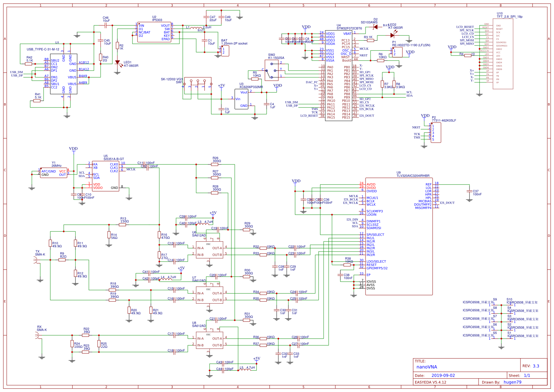Select the hugen79 Drawn By text
The image size is (554, 392).
point(512,382)
